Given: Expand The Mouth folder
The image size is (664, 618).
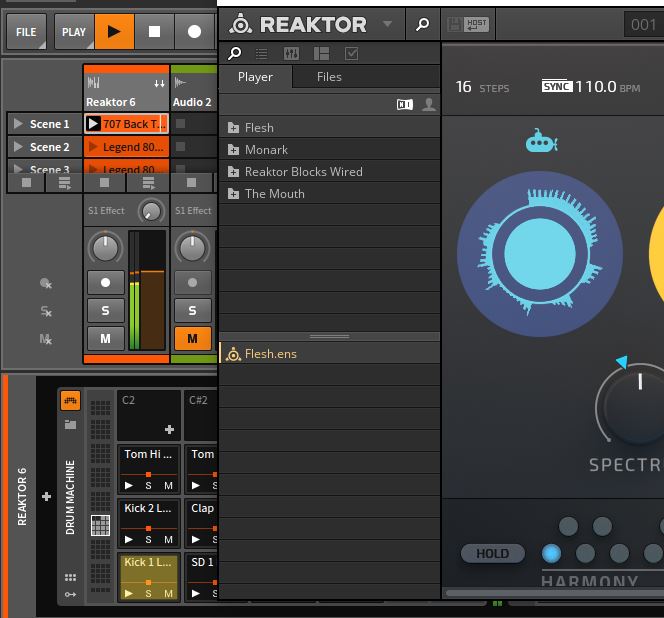Looking at the screenshot, I should point(233,194).
